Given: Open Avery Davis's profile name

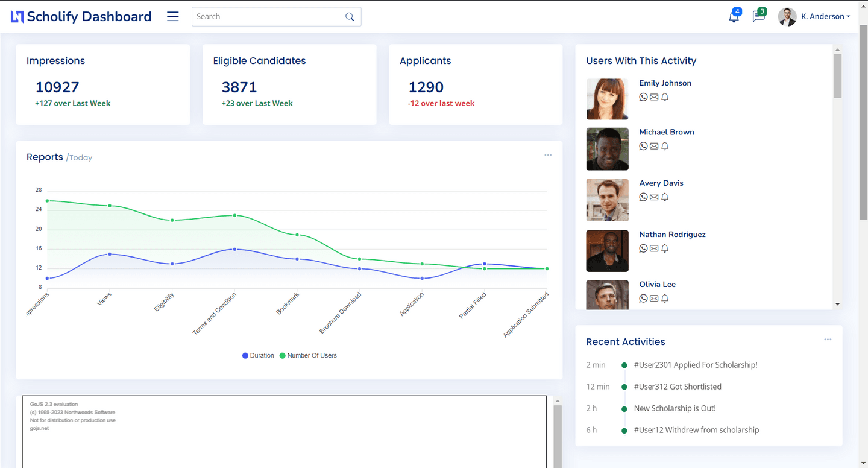Looking at the screenshot, I should [661, 183].
